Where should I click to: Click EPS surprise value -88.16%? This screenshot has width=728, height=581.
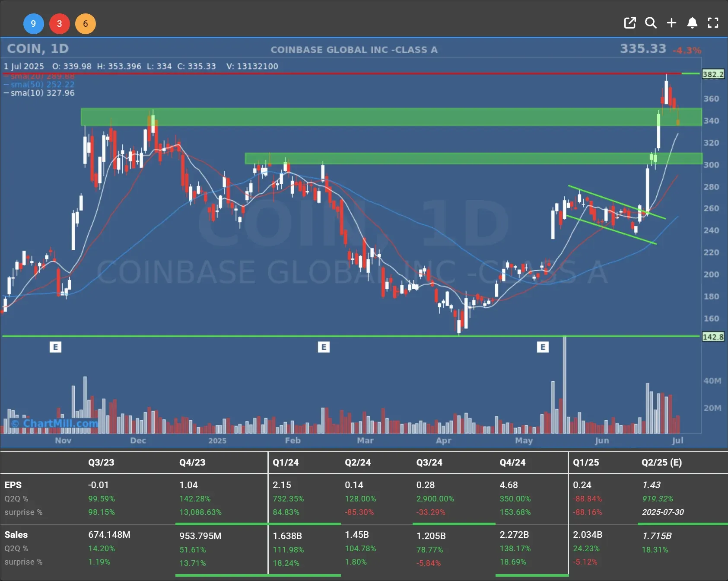[588, 512]
